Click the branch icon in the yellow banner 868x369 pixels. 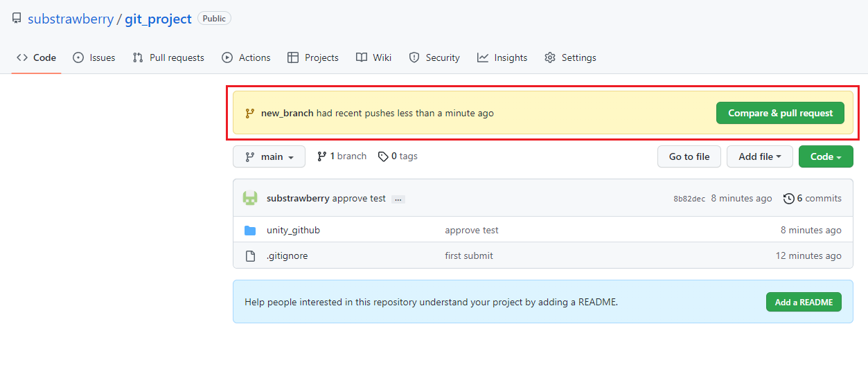click(250, 113)
